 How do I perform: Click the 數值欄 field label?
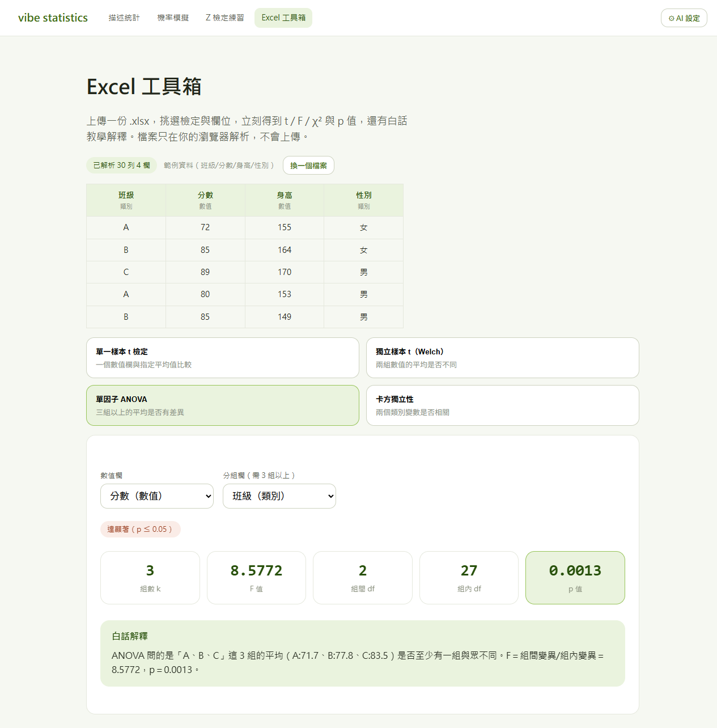[111, 476]
